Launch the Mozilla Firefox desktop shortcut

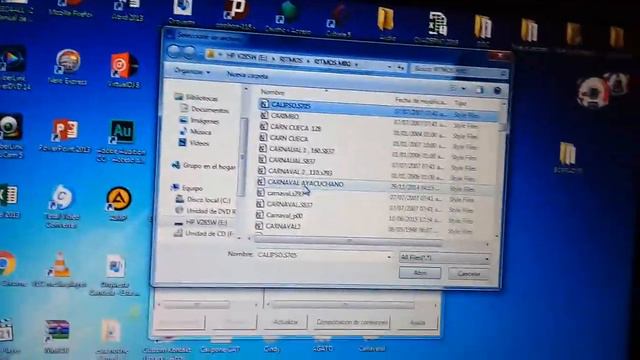pos(70,8)
